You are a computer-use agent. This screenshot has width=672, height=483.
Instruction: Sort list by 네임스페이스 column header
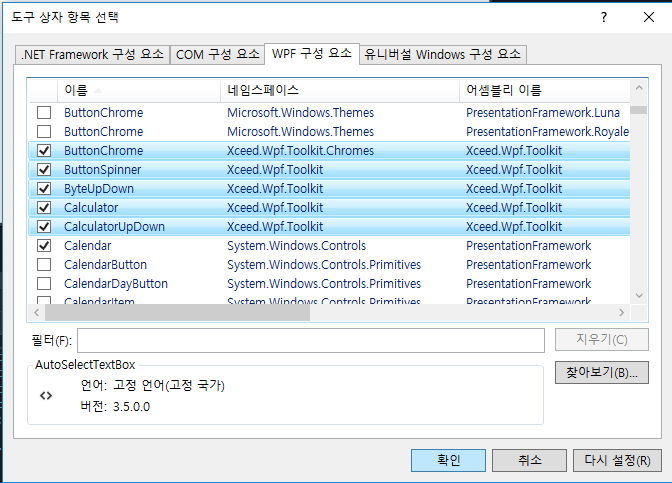coord(340,90)
